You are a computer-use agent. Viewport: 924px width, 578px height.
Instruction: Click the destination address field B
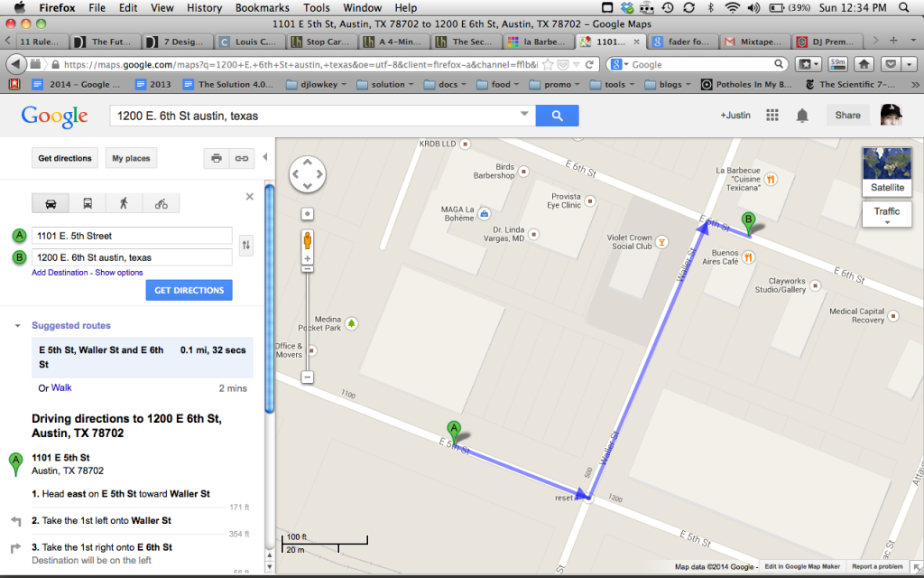coord(132,257)
